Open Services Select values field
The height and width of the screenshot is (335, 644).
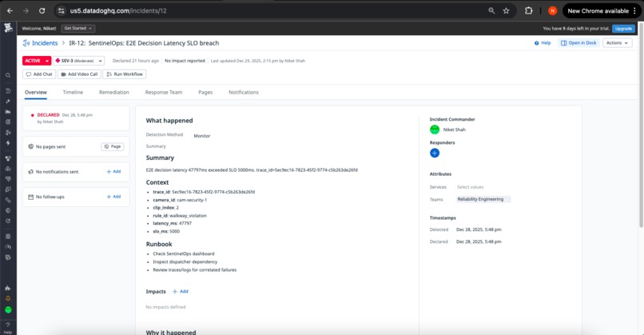(x=471, y=187)
